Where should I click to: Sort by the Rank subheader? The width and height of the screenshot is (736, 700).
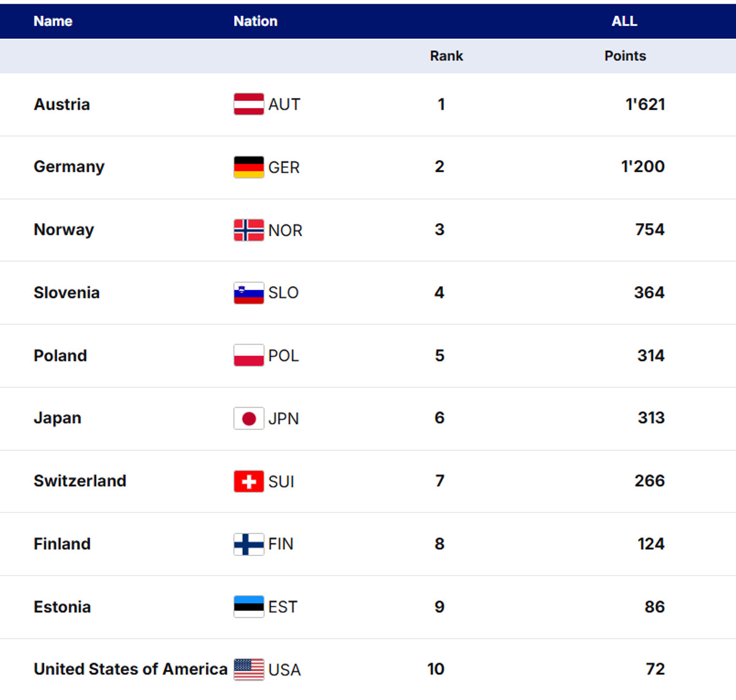tap(446, 56)
